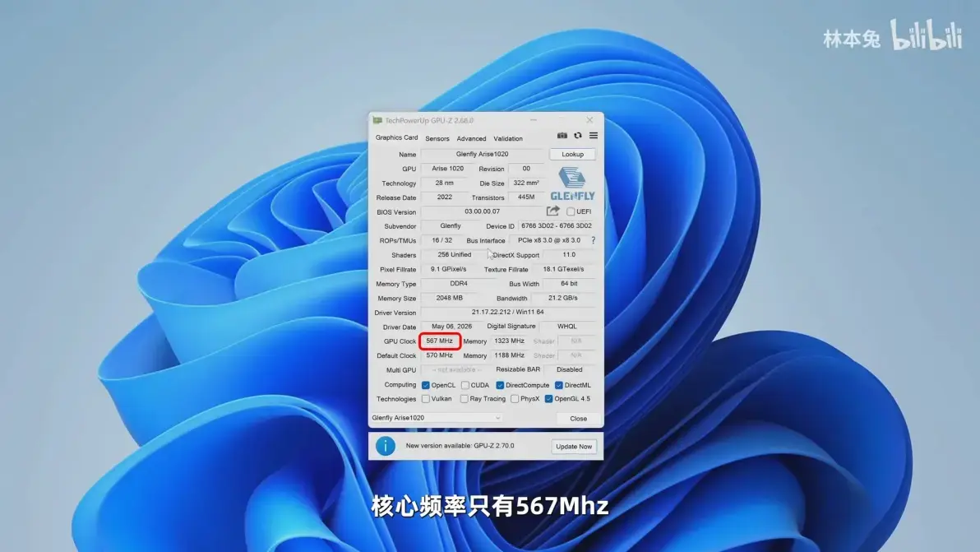980x552 pixels.
Task: Click the Release Date value 2022
Action: pyautogui.click(x=445, y=197)
